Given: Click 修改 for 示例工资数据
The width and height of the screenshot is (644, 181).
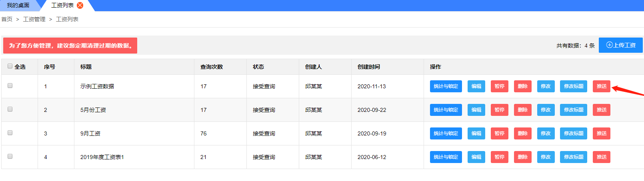Looking at the screenshot, I should pos(546,86).
